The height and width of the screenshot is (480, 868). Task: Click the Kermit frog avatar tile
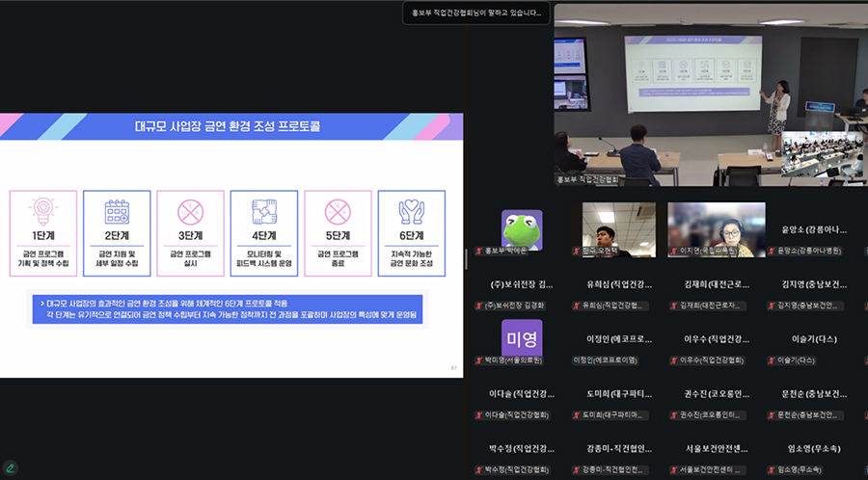click(522, 229)
